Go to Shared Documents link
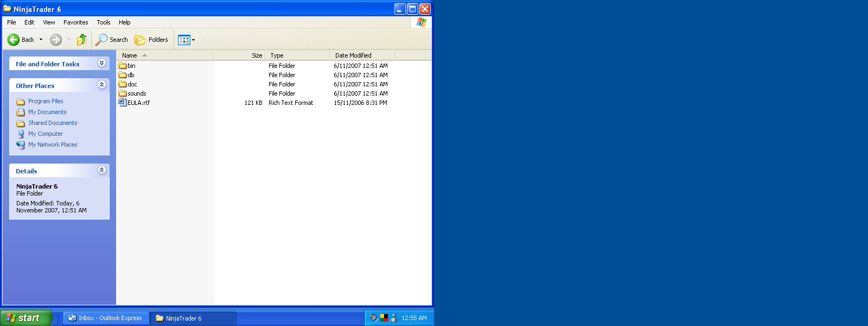The image size is (868, 326). coord(53,123)
